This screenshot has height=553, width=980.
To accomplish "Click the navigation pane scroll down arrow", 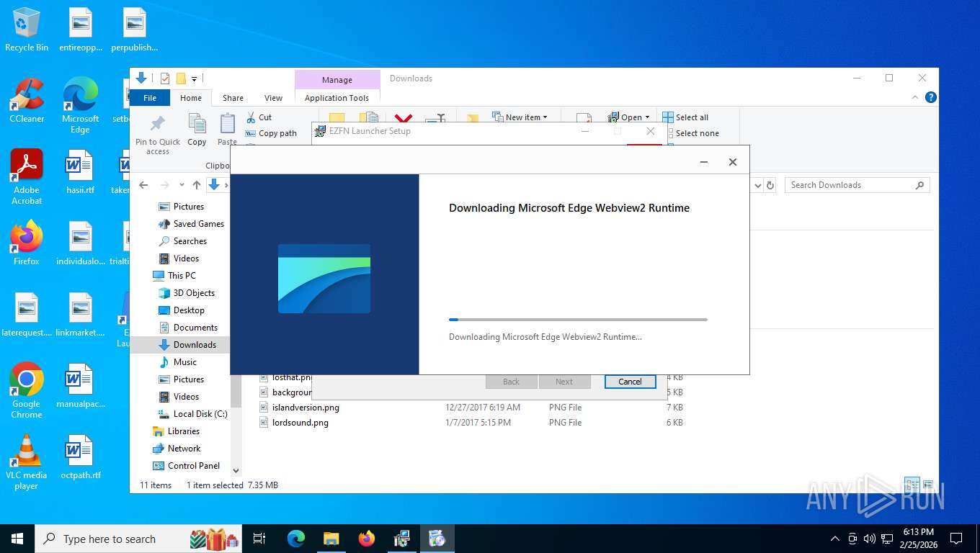I will point(236,471).
